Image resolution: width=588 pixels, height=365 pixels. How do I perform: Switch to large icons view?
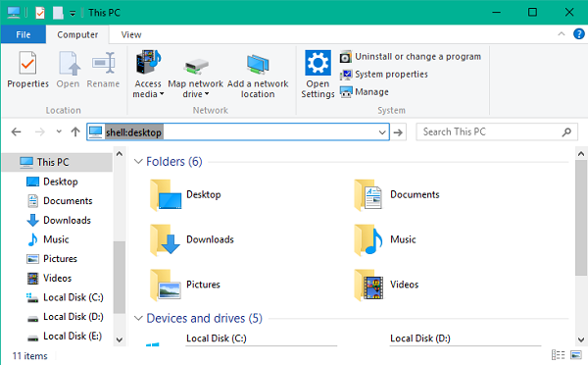click(576, 354)
